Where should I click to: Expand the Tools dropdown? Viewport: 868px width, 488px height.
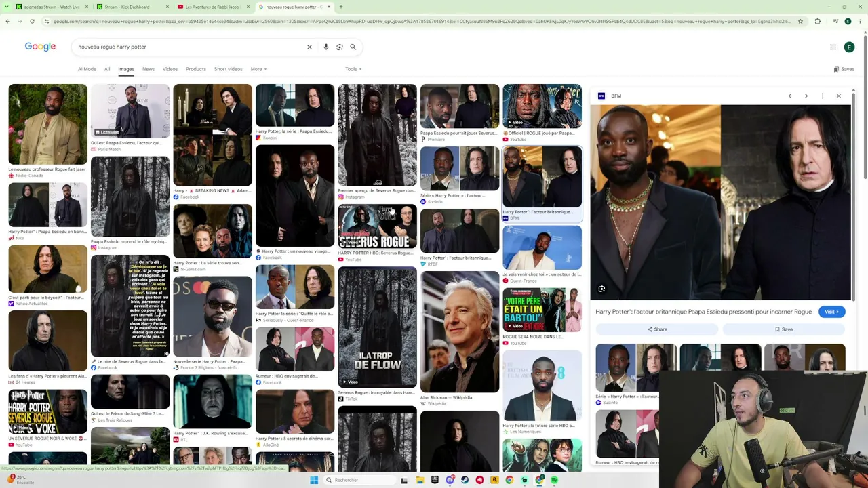[353, 69]
